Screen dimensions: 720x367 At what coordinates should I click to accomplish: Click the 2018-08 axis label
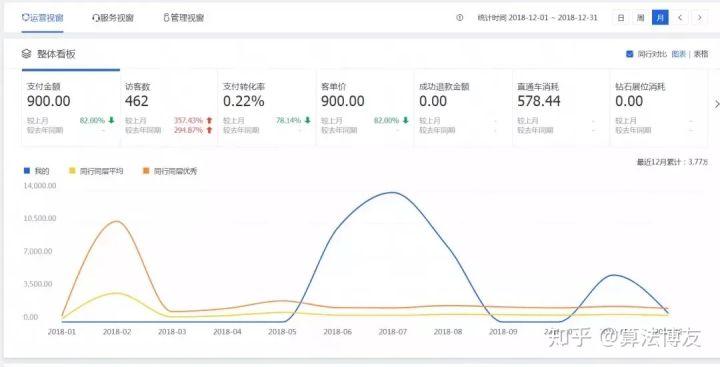tap(448, 331)
